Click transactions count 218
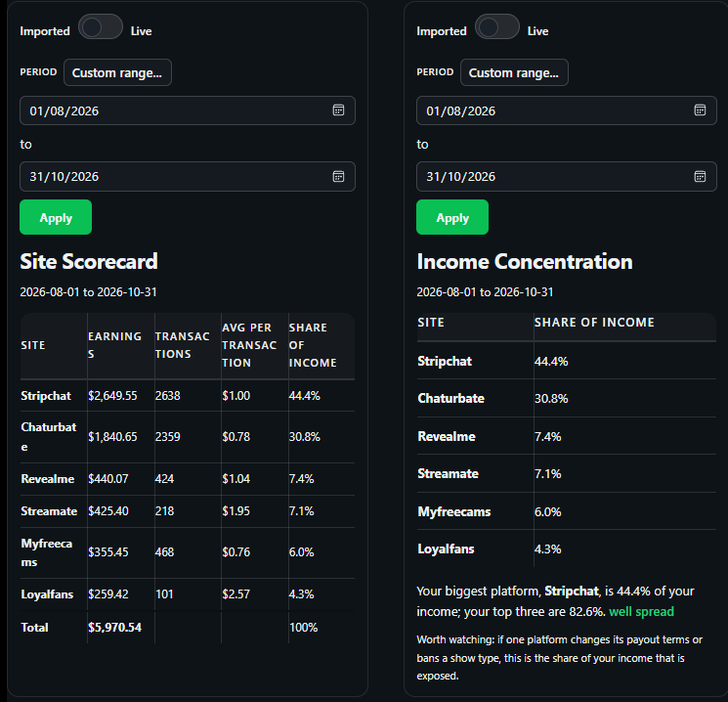The image size is (728, 702). [x=164, y=511]
